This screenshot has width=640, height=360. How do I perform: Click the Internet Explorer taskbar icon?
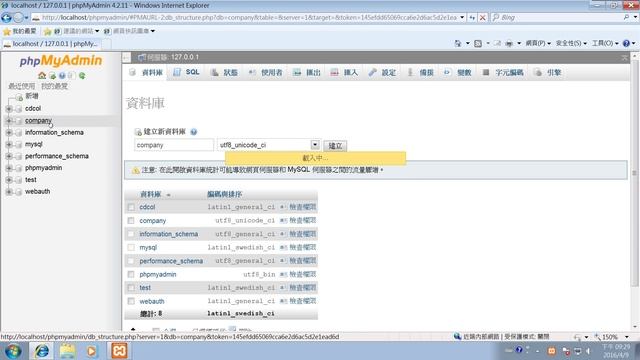pyautogui.click(x=41, y=351)
